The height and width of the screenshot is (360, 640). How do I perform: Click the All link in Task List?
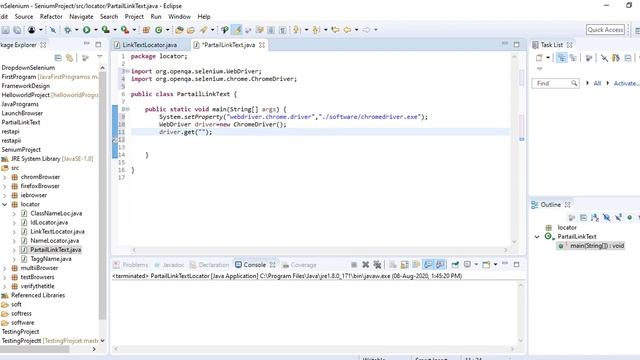(x=597, y=83)
